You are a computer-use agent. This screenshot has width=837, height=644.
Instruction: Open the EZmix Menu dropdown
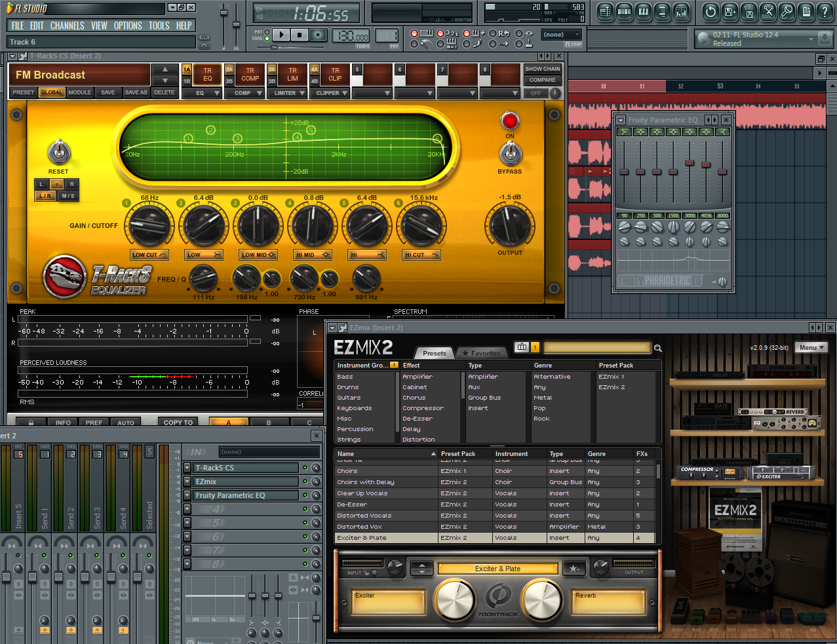[x=811, y=348]
